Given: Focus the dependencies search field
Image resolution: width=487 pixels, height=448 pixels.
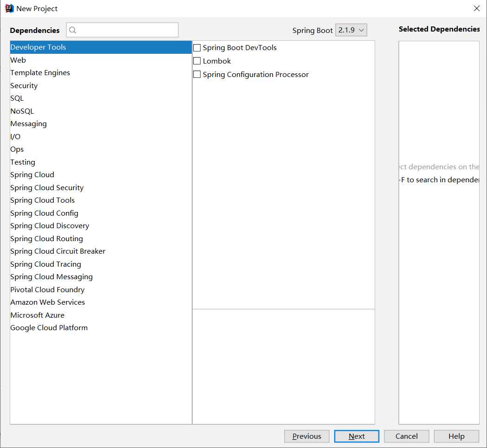Looking at the screenshot, I should [123, 30].
